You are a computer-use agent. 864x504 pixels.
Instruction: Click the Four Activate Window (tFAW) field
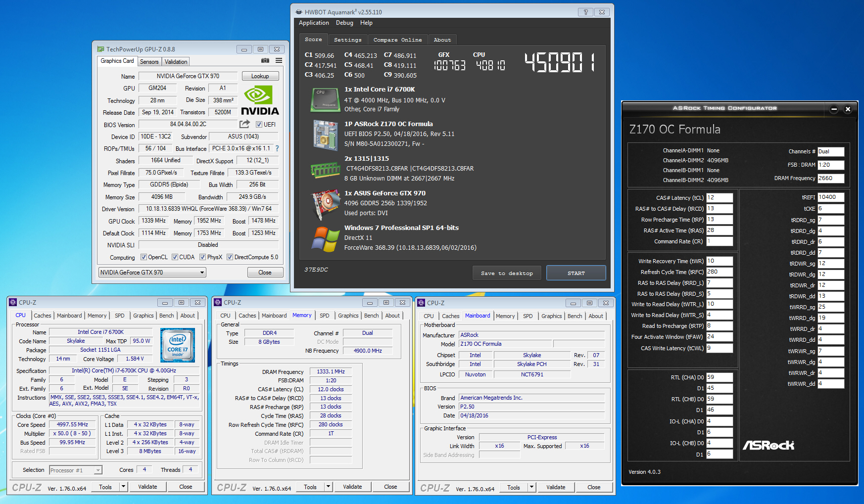point(720,337)
